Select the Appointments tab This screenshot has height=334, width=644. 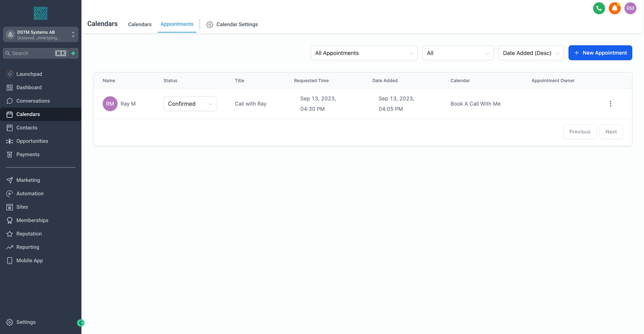click(x=177, y=24)
